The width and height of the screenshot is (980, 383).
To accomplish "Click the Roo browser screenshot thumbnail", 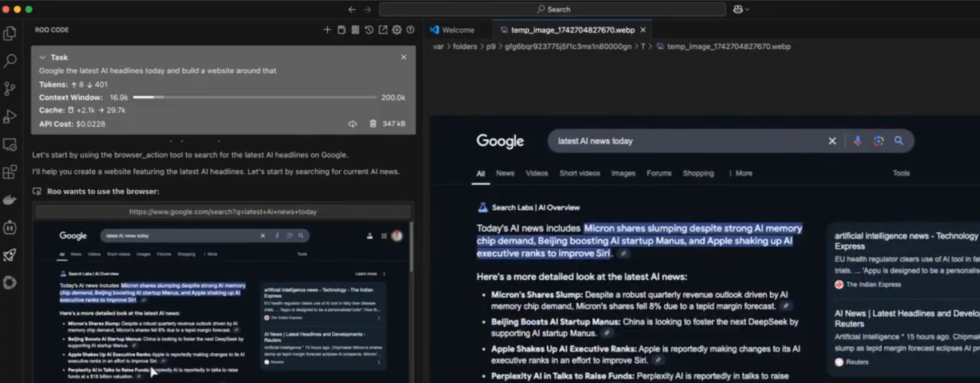I will pyautogui.click(x=221, y=302).
